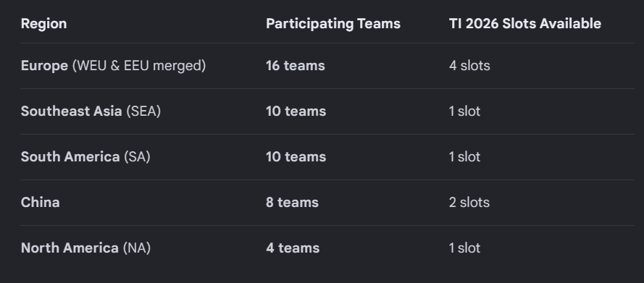Click the 2 slots cell for China
644x283 pixels.
(x=469, y=202)
